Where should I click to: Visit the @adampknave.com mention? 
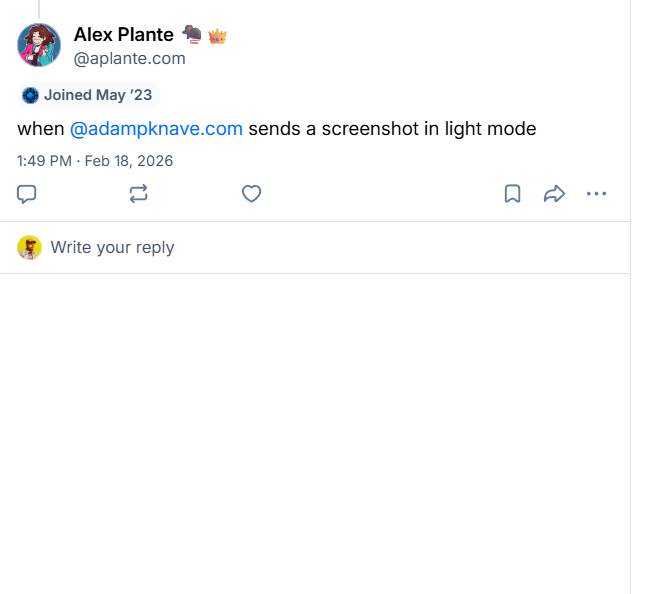pos(157,129)
